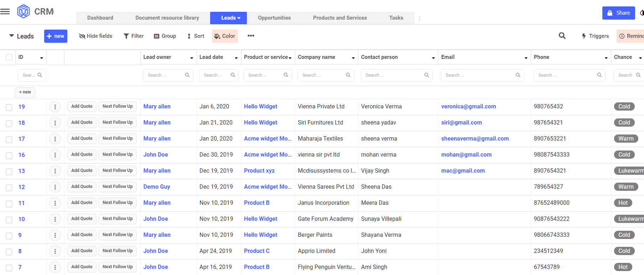Switch to Document resource library tab
This screenshot has height=275, width=644.
tap(167, 18)
